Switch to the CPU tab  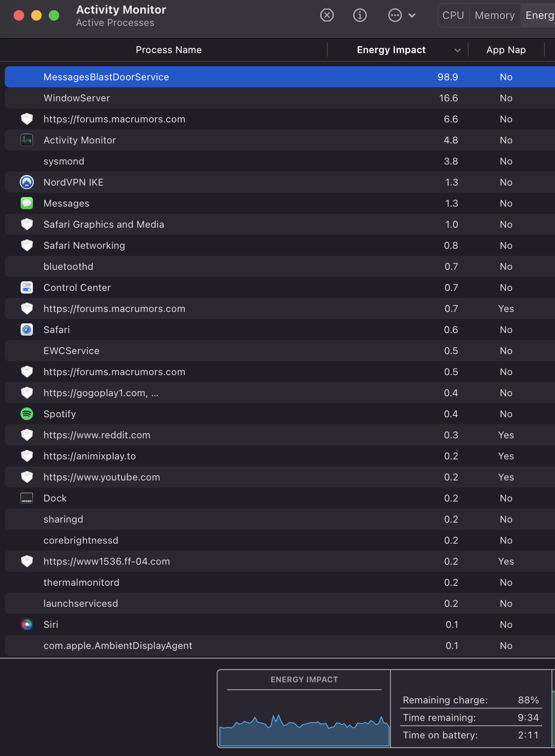coord(453,15)
